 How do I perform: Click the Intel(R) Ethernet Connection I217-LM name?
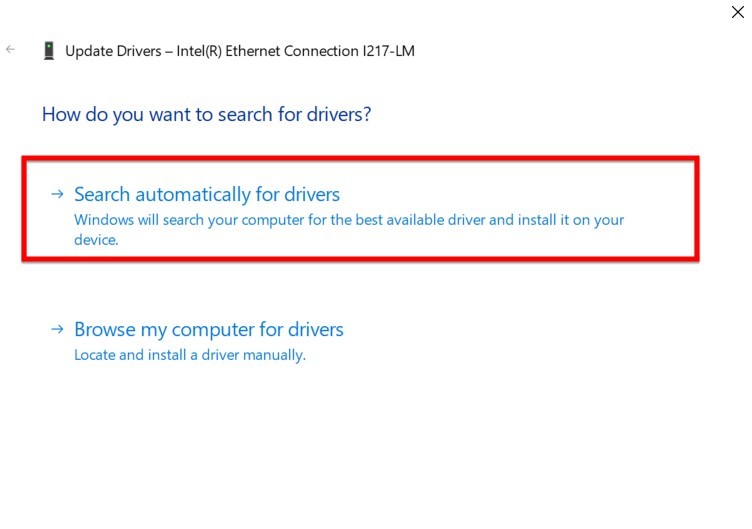point(294,51)
